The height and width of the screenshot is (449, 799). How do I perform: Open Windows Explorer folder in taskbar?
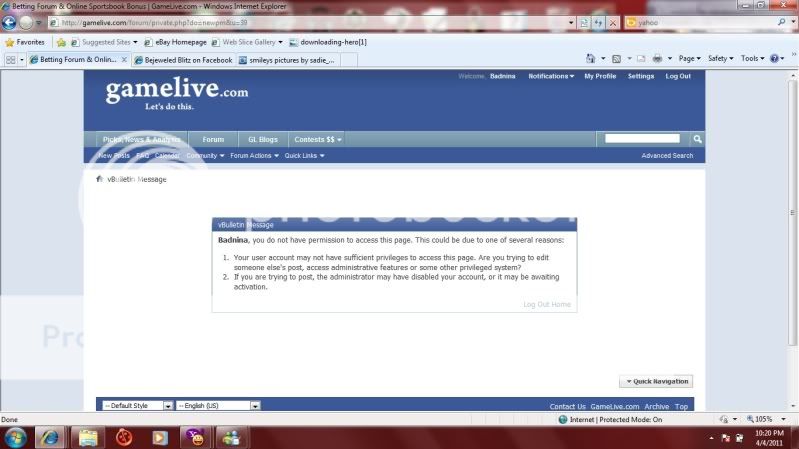87,438
